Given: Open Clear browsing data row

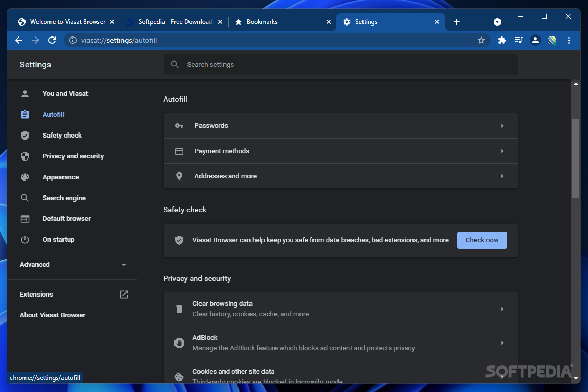Looking at the screenshot, I should click(341, 309).
